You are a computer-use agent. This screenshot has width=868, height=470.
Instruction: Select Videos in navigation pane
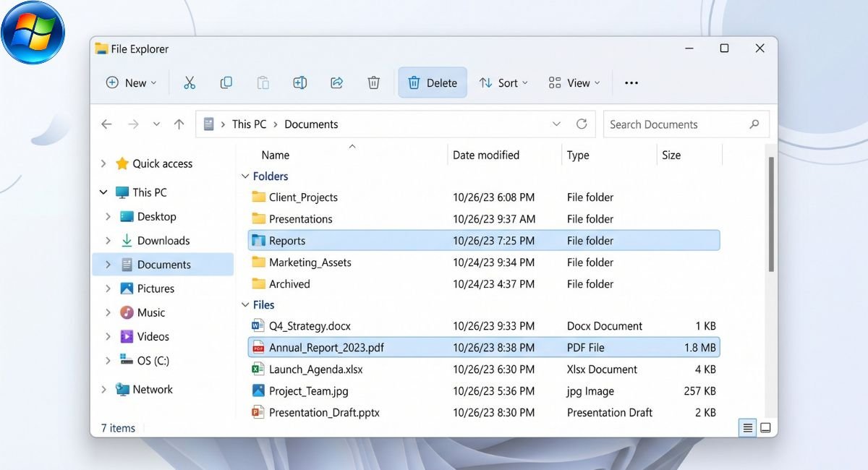click(x=145, y=336)
